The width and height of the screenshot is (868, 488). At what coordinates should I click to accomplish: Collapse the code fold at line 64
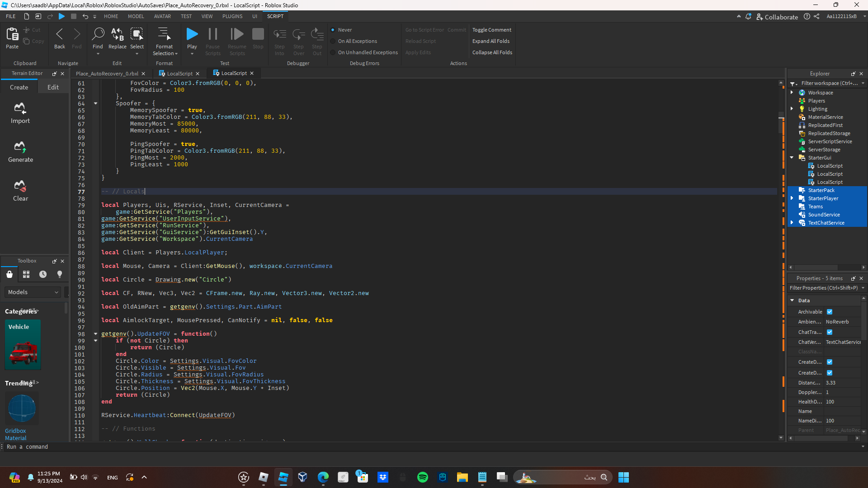[x=95, y=103]
